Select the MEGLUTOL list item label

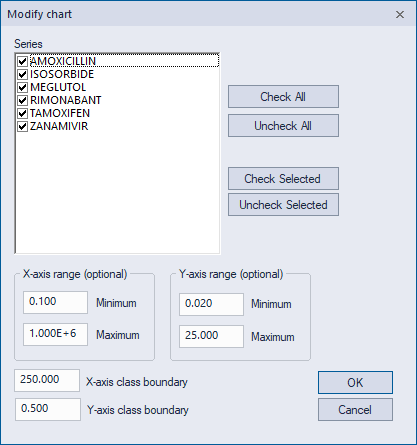tap(58, 87)
